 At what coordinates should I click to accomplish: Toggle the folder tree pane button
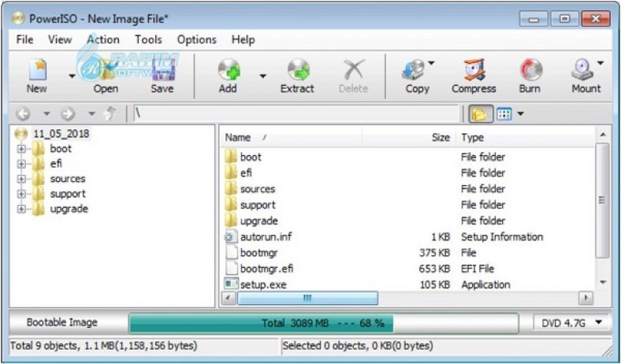pos(481,114)
